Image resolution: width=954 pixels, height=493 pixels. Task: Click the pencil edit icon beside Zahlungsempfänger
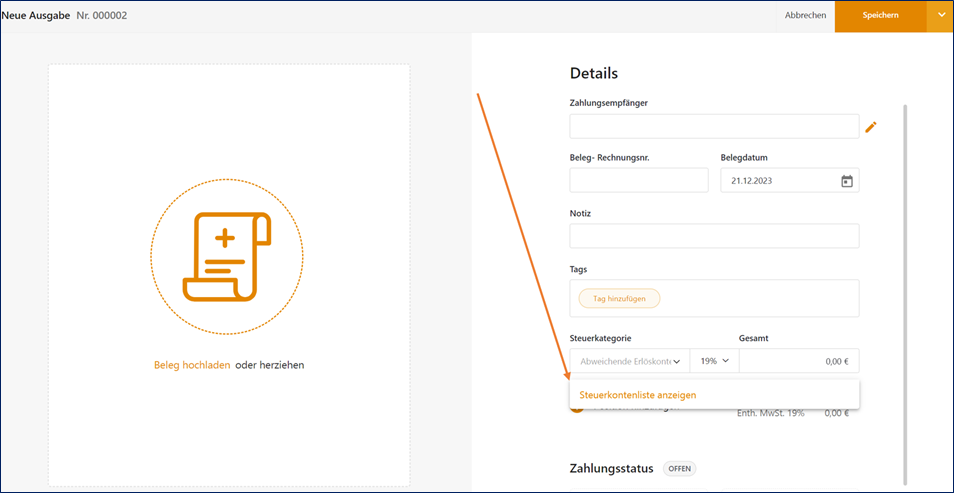click(x=871, y=127)
